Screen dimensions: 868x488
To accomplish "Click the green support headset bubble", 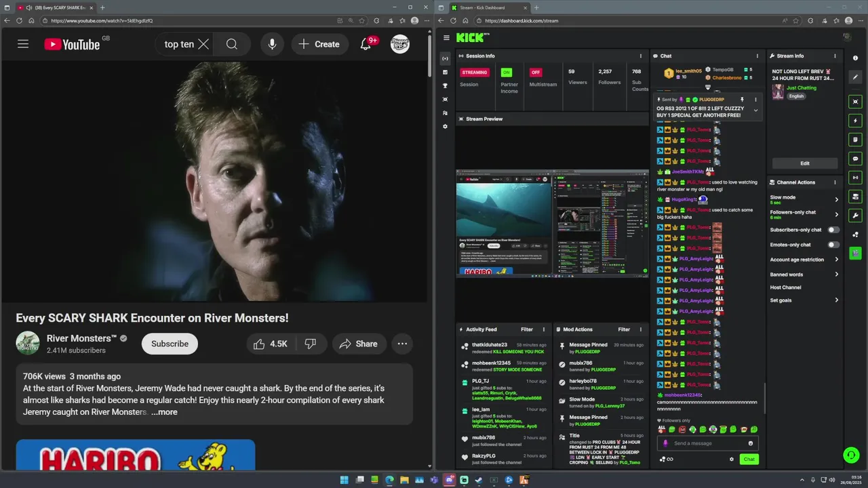I will coord(850,455).
